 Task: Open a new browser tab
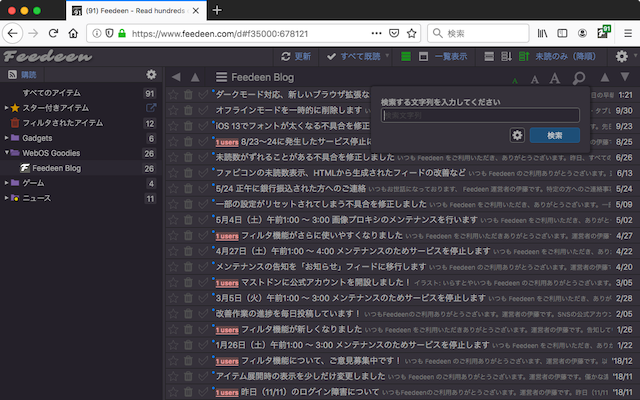(x=217, y=10)
